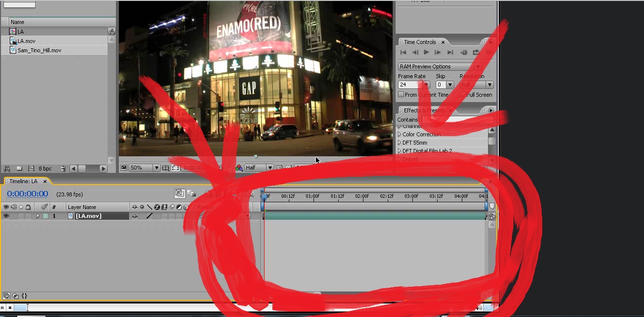
Task: Toggle Draft 3D button in Timeline
Action: 191,194
